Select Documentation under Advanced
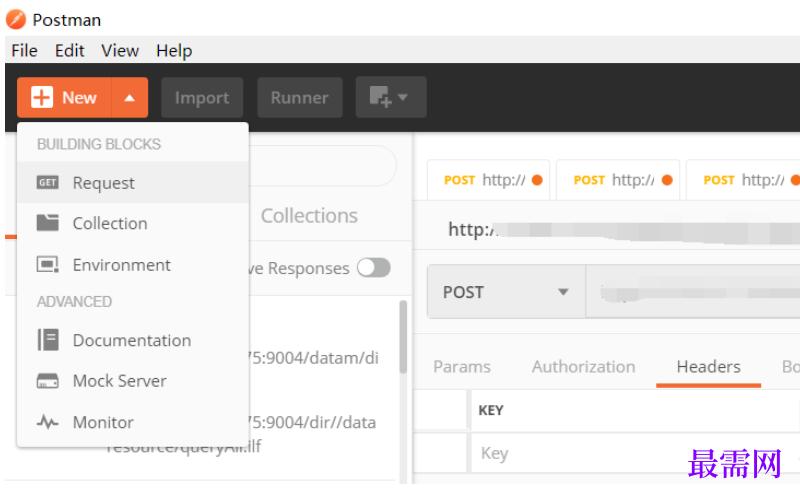 [133, 340]
